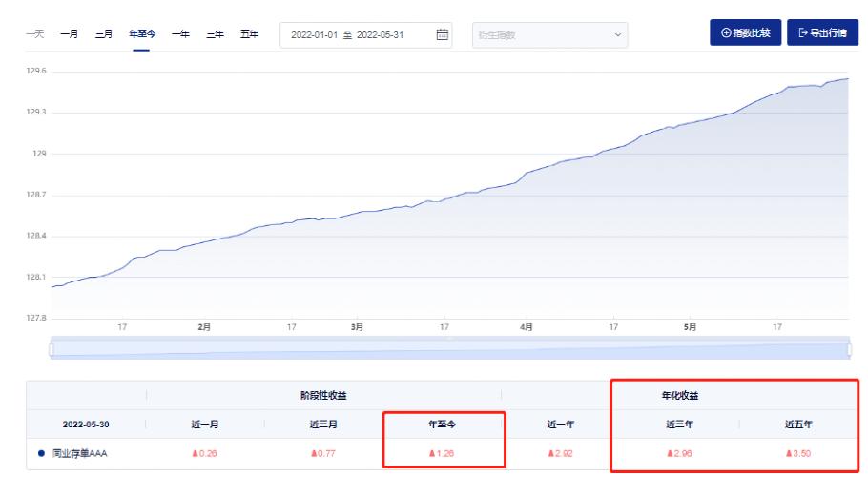Click the 导出行情 button

822,32
